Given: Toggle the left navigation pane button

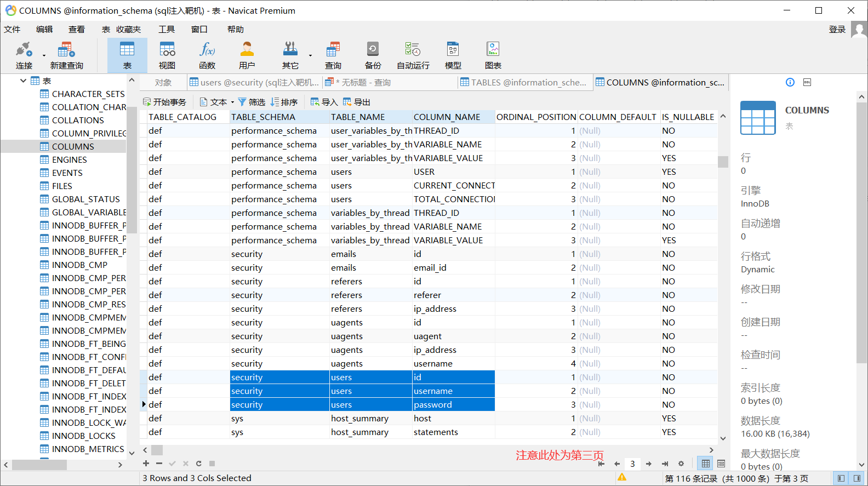Looking at the screenshot, I should point(841,478).
